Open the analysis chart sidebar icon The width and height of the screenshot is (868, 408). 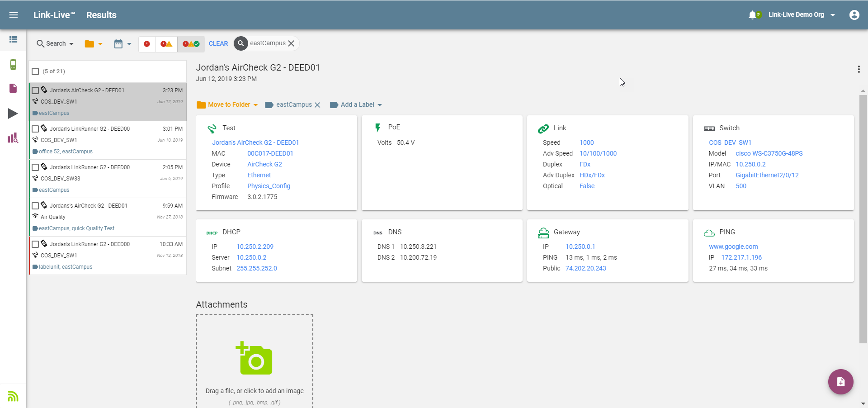tap(13, 138)
